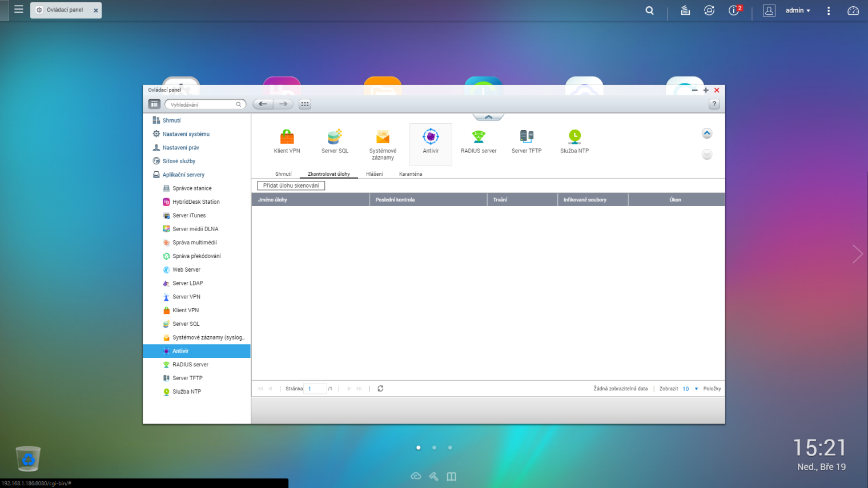Select Správa překódování in sidebar
This screenshot has width=868, height=488.
pyautogui.click(x=196, y=256)
